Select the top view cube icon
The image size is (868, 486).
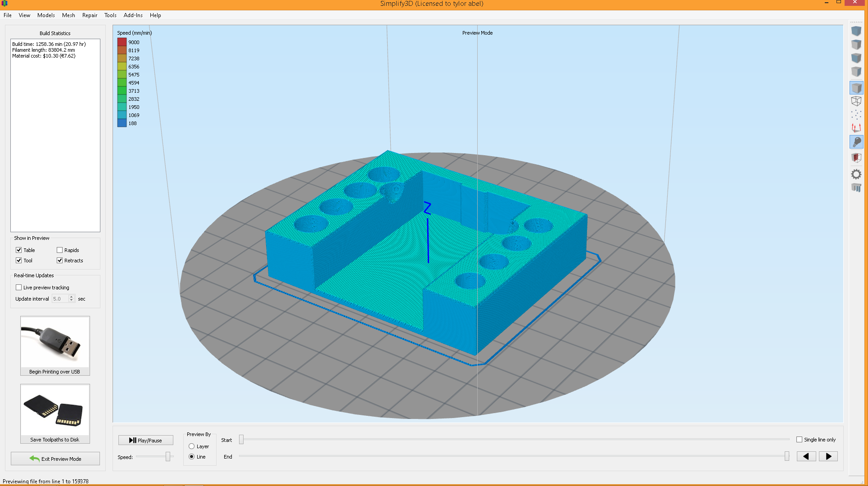(x=856, y=45)
